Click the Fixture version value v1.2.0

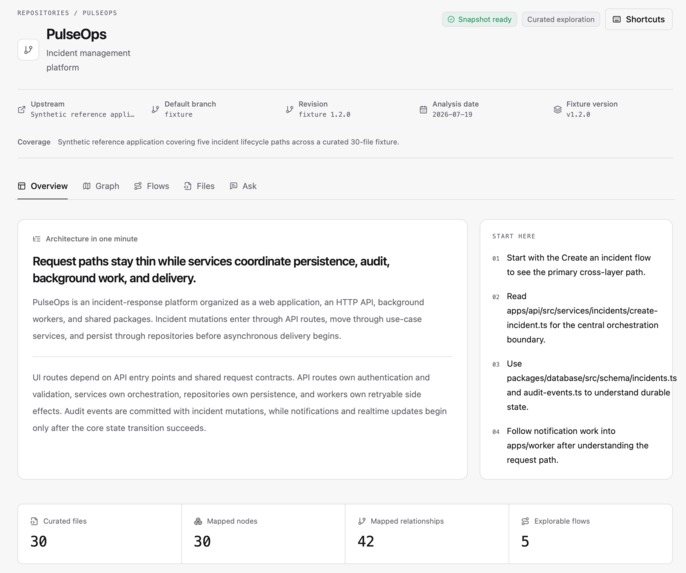click(578, 114)
